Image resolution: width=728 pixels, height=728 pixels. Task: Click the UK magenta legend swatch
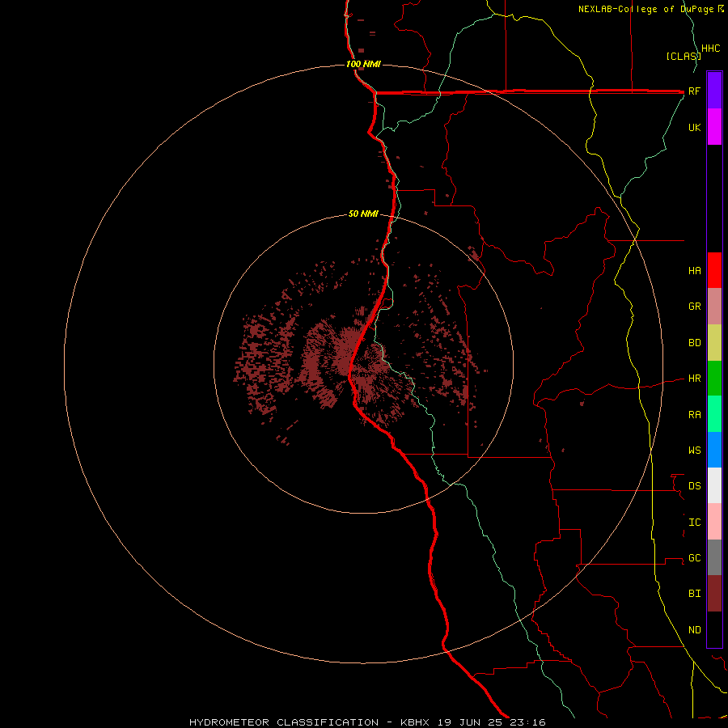(x=714, y=126)
